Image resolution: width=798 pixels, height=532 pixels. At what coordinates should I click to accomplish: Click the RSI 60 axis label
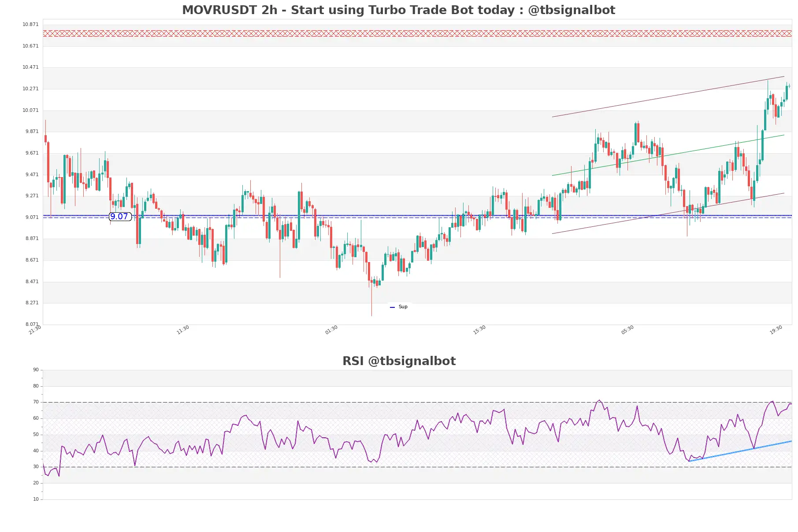(36, 418)
